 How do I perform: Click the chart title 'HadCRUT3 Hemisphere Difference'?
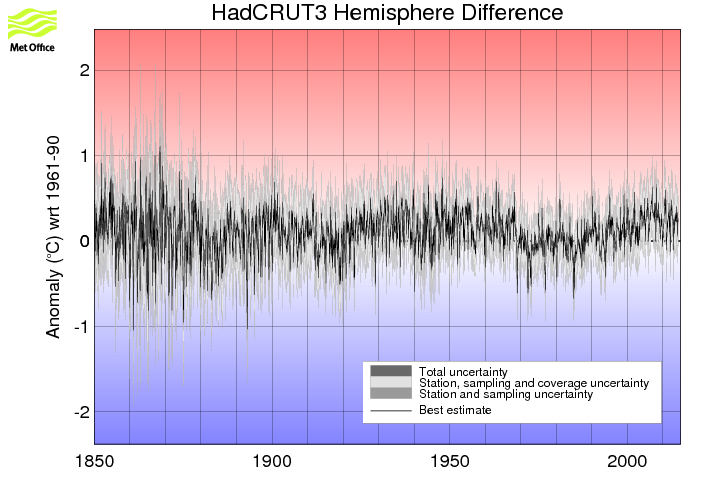[x=387, y=12]
